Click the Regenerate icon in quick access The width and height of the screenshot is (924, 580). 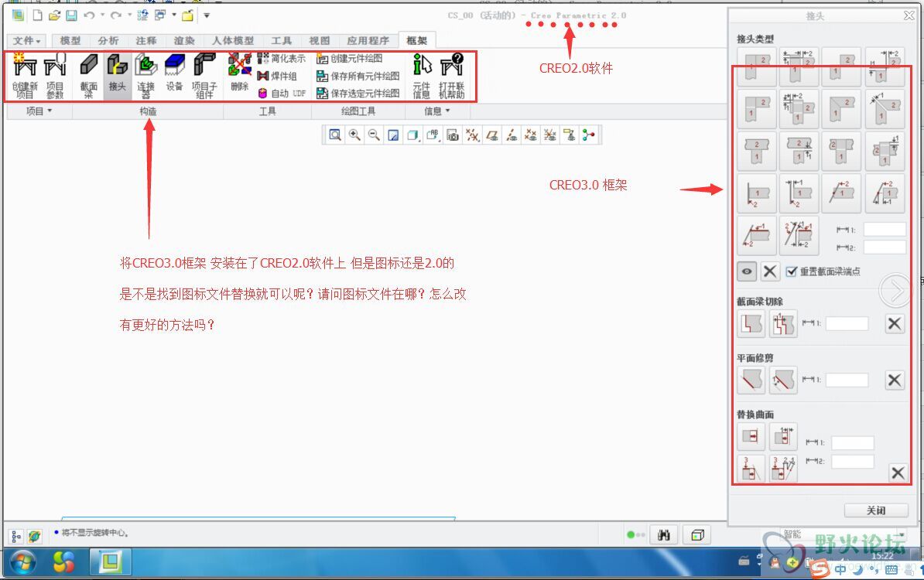tap(142, 15)
